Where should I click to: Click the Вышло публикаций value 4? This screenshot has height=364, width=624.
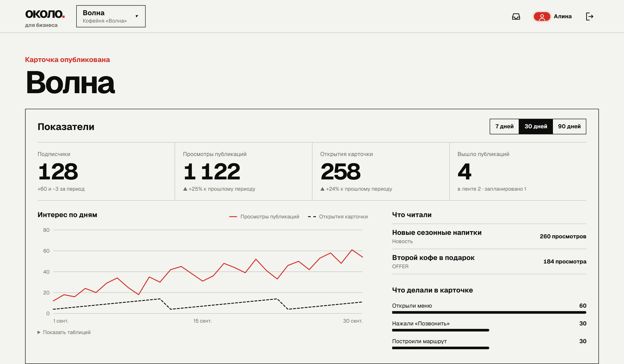click(x=464, y=172)
